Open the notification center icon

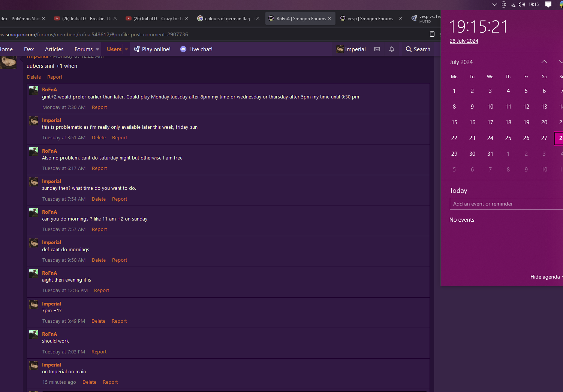(548, 4)
